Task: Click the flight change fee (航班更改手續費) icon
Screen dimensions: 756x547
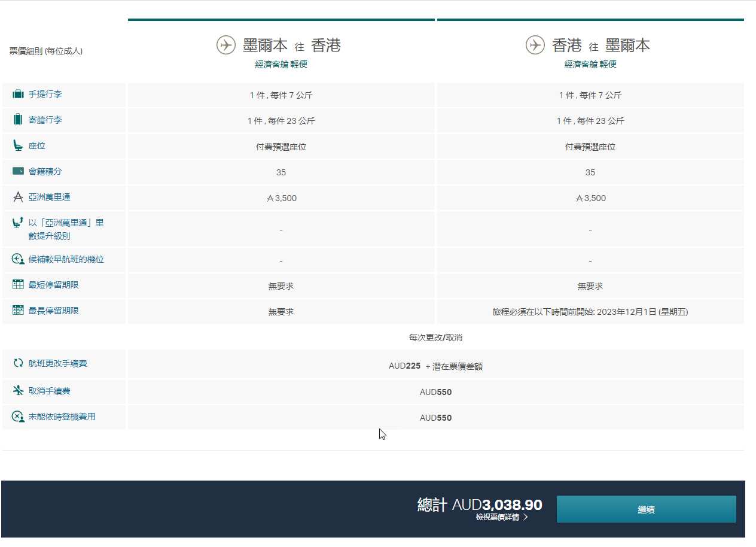Action: click(x=18, y=363)
